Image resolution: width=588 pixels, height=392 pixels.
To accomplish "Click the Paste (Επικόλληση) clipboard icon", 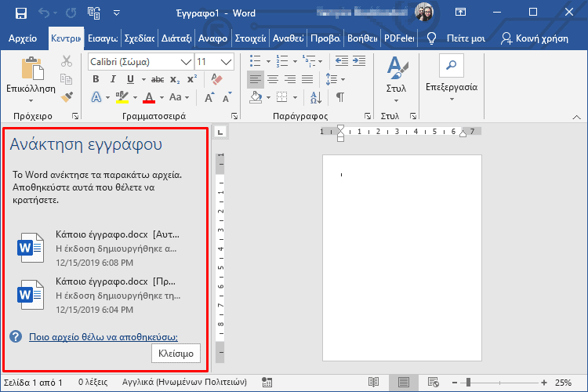I will 32,68.
